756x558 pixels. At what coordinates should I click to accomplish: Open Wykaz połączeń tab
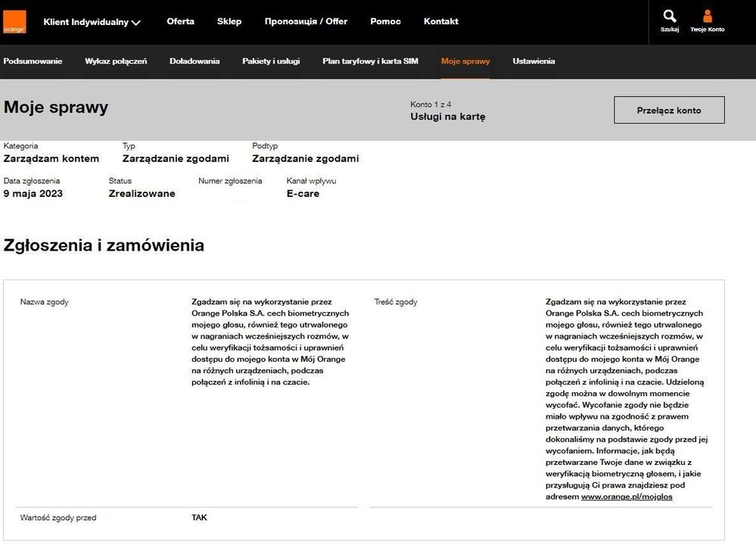pyautogui.click(x=116, y=61)
